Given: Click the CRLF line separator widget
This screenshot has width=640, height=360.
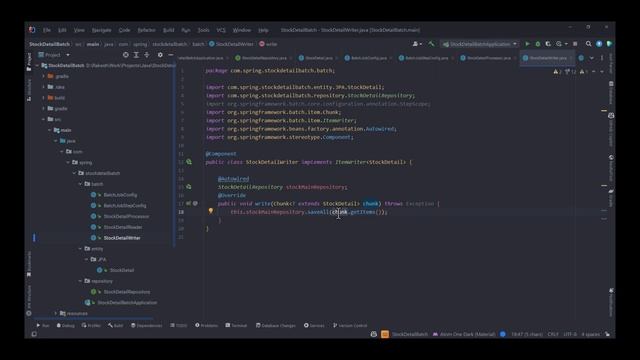Looking at the screenshot, I should 553,334.
